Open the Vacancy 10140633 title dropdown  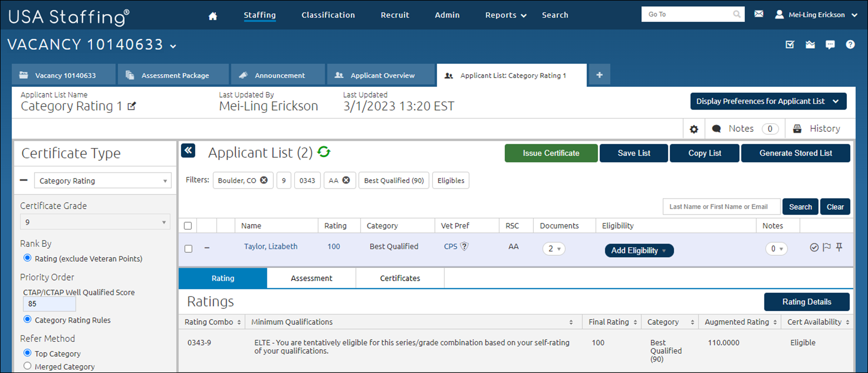[173, 46]
